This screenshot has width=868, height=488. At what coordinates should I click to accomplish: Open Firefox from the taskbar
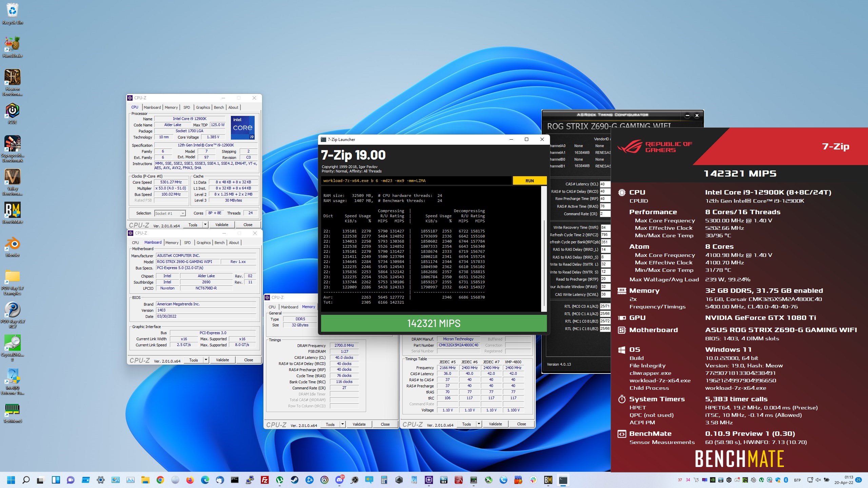pyautogui.click(x=190, y=480)
